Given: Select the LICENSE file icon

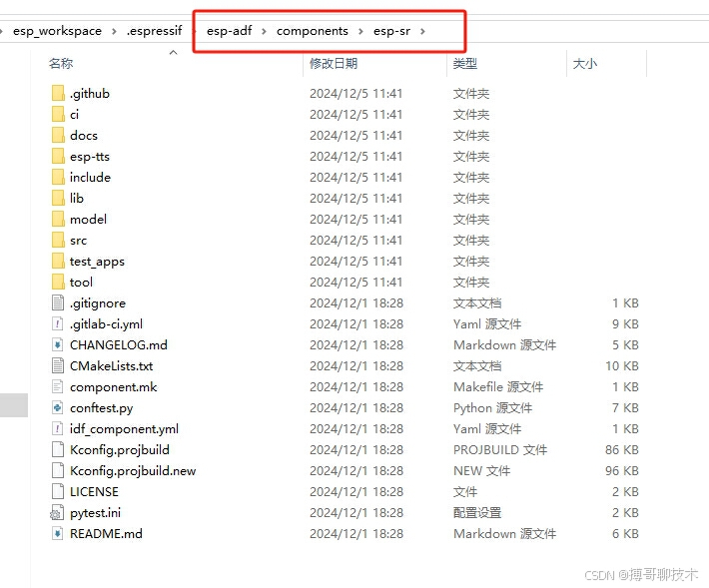Looking at the screenshot, I should point(58,491).
